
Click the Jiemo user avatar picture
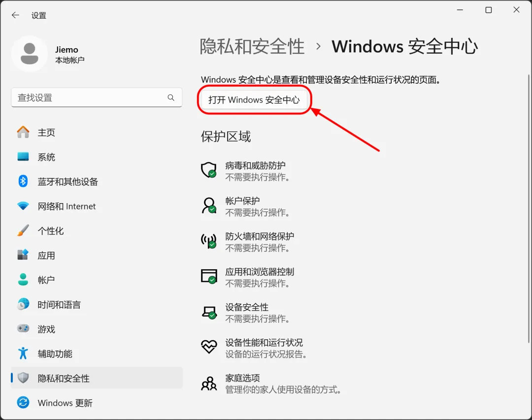coord(30,54)
